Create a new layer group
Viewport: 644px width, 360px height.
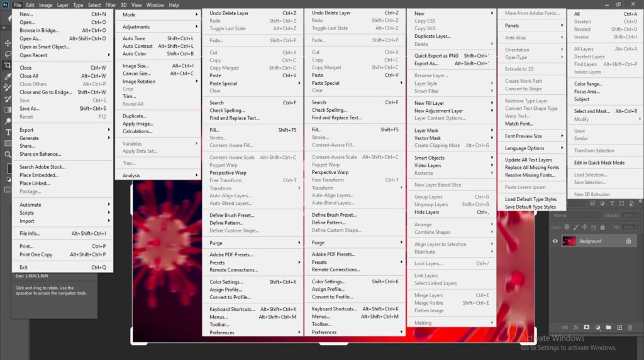point(608,327)
